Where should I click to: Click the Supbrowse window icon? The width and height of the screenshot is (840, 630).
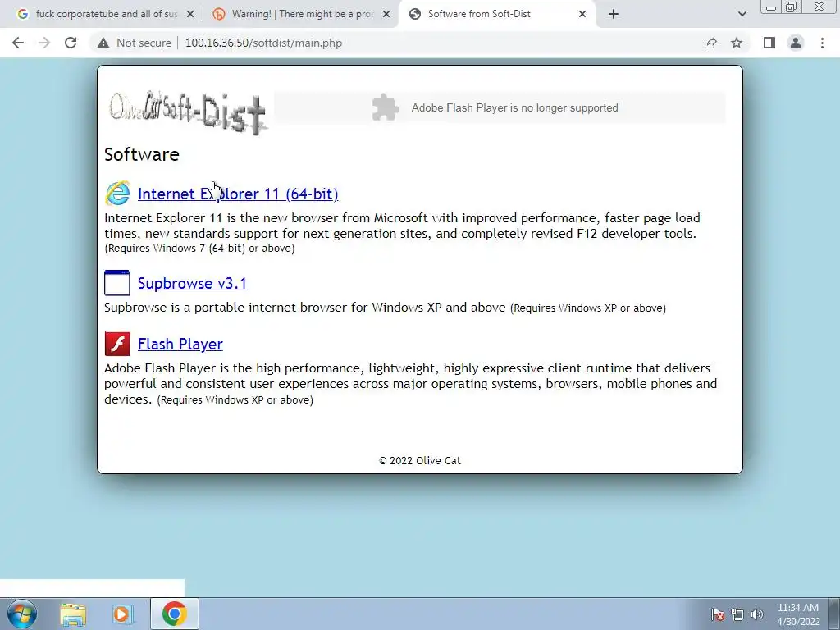pos(117,283)
